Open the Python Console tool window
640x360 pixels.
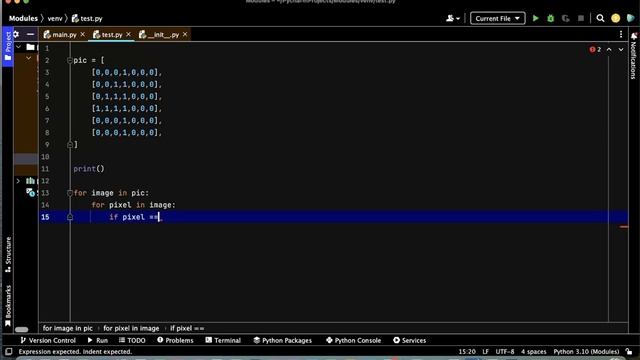(353, 340)
